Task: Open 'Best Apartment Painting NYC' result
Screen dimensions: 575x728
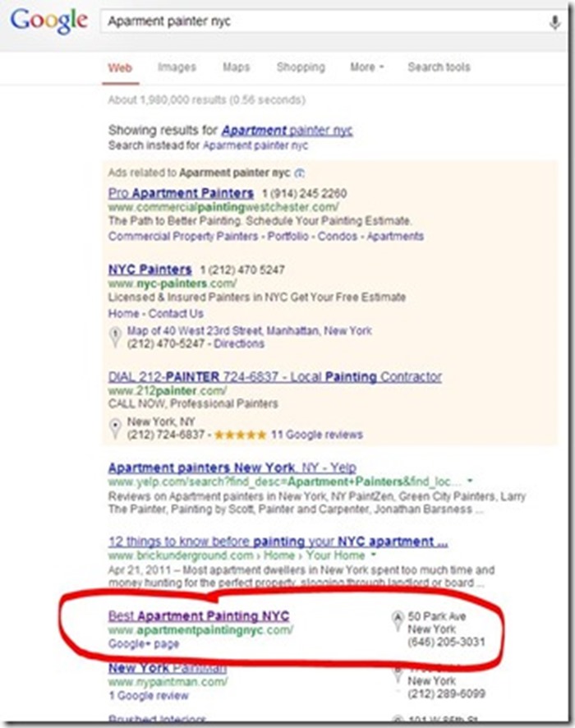Action: click(x=199, y=616)
